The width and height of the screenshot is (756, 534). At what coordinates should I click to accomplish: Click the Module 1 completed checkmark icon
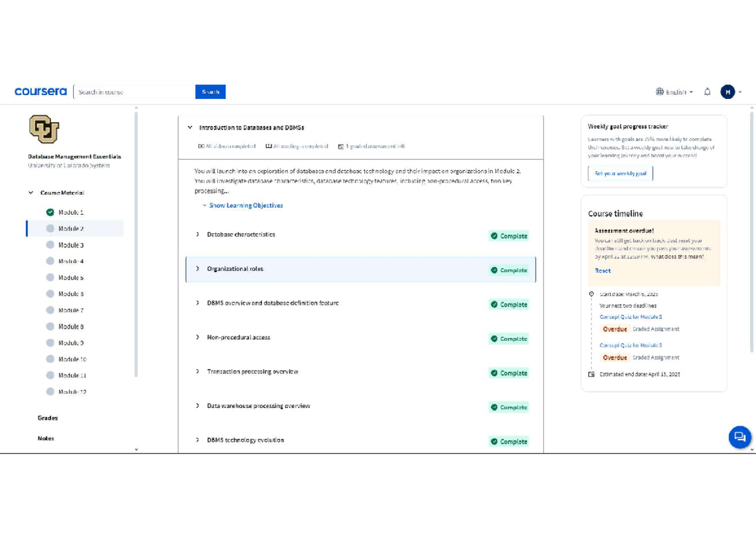tap(50, 212)
